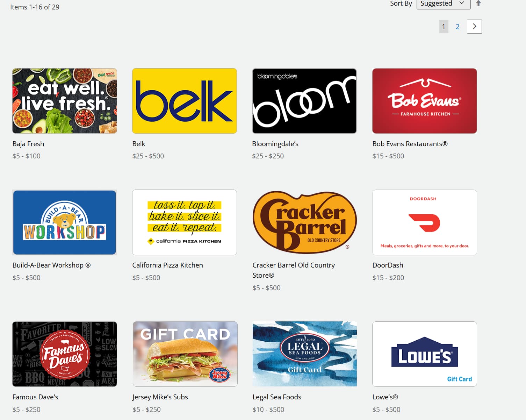
Task: Go to page 2 of results
Action: tap(457, 27)
